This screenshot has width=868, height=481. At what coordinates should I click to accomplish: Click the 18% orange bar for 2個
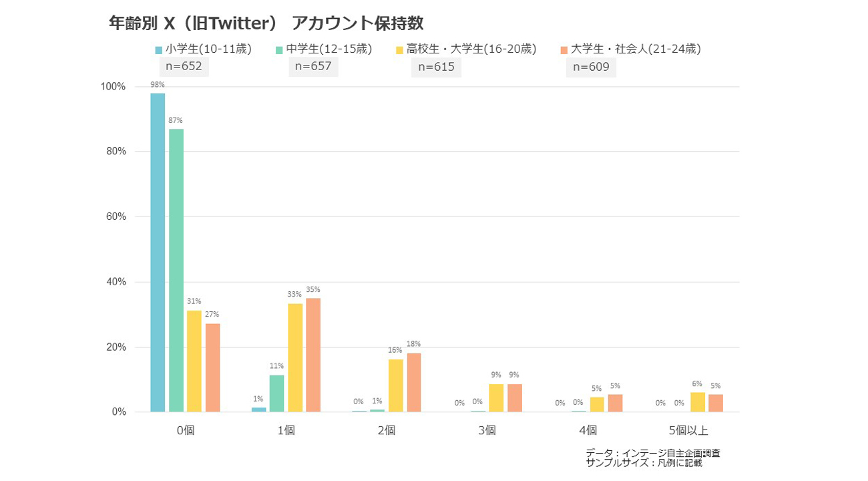(x=414, y=382)
